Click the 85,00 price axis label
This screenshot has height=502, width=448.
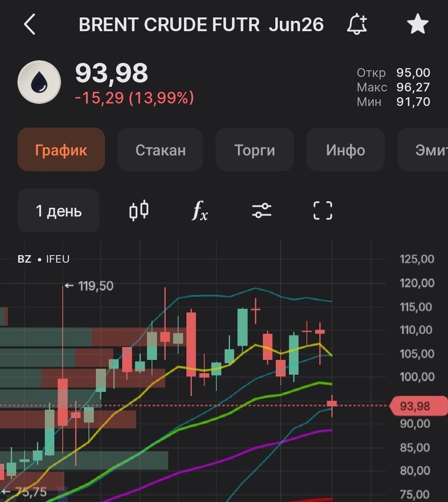coord(415,448)
